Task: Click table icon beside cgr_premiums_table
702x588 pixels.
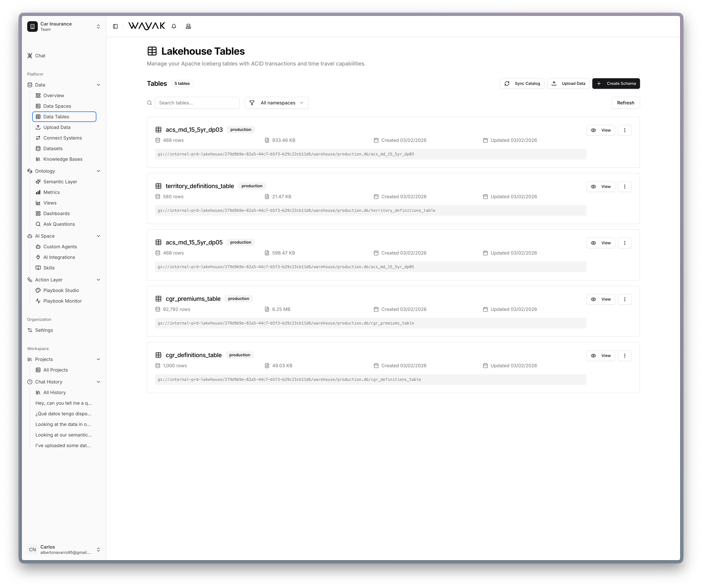Action: coord(158,298)
